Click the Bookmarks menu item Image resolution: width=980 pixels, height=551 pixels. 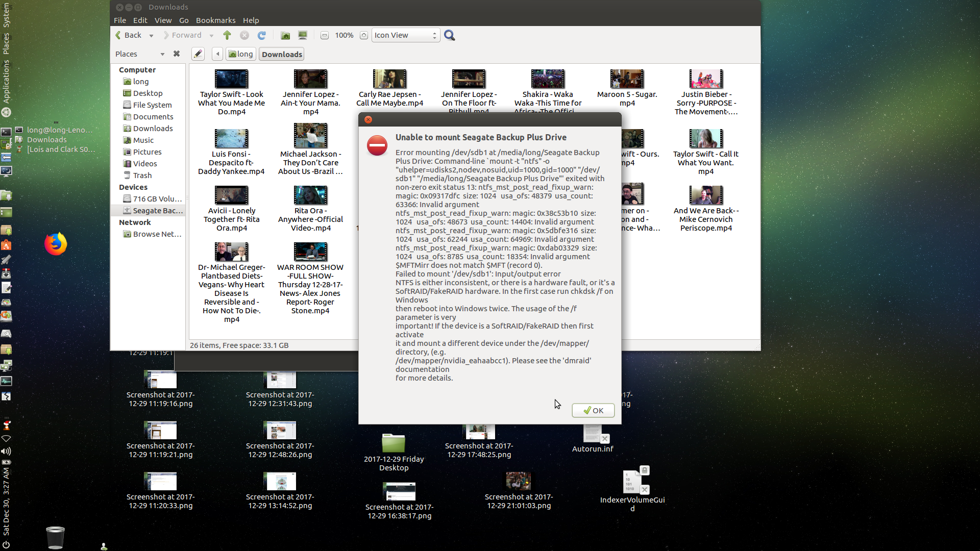coord(214,20)
